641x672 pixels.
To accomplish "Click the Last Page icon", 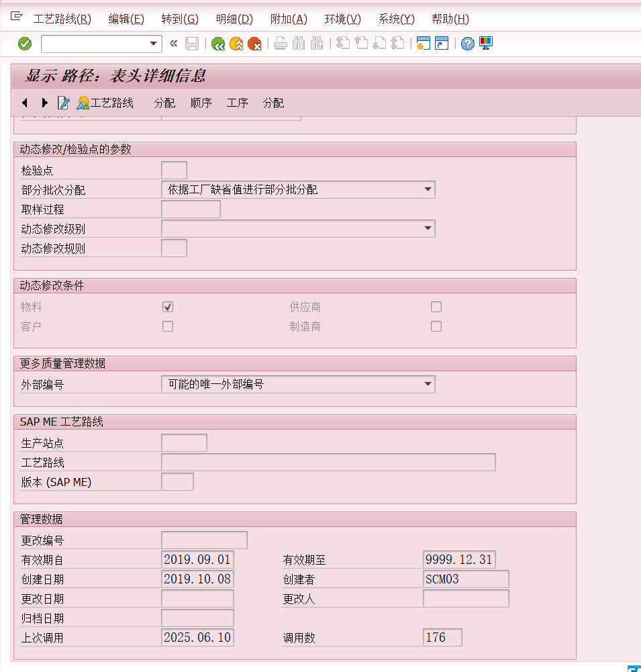I will click(397, 44).
